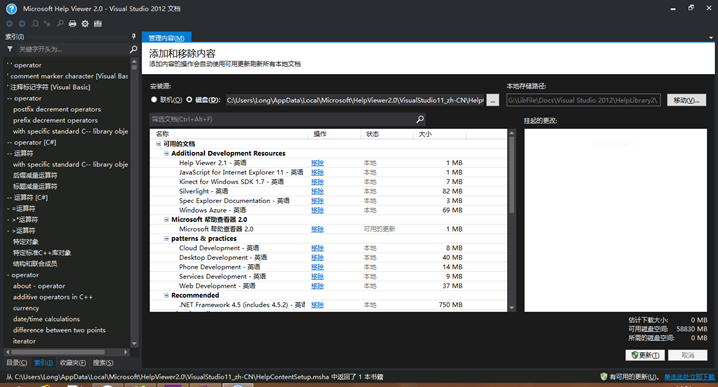Remove Help Viewer 2.1 via 移除 link
Screen dimensions: 718x387
coord(317,163)
